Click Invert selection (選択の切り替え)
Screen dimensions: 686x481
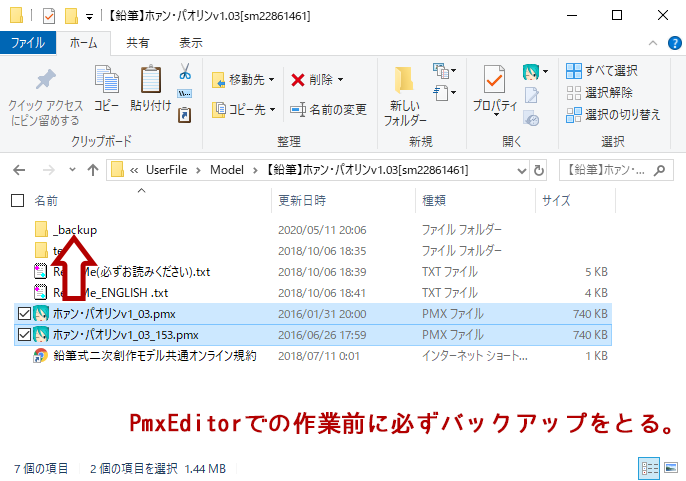(613, 115)
